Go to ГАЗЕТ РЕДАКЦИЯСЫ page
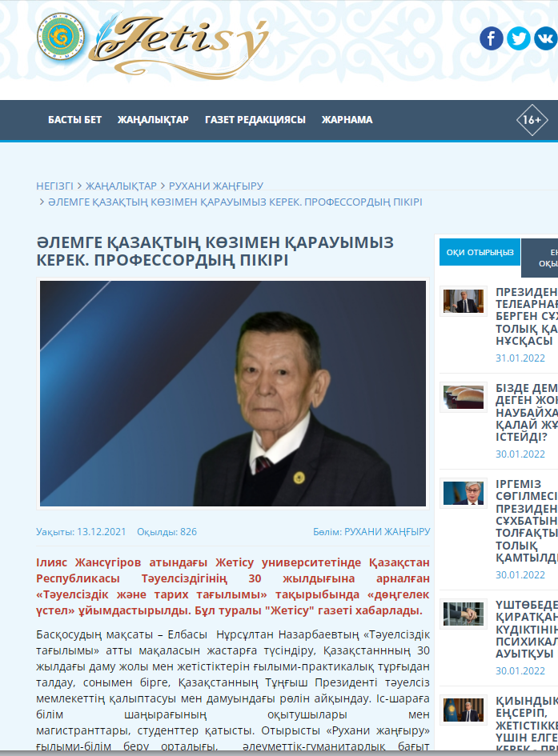558x756 pixels. point(255,120)
